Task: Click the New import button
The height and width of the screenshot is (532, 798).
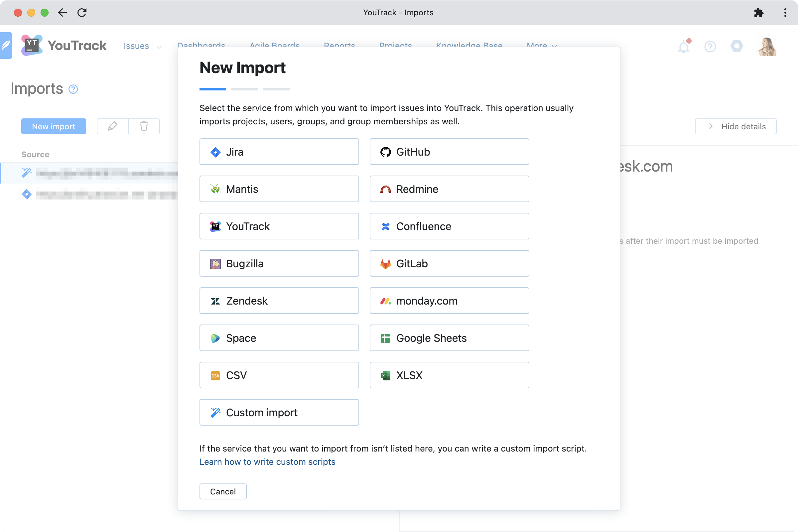Action: [x=53, y=126]
